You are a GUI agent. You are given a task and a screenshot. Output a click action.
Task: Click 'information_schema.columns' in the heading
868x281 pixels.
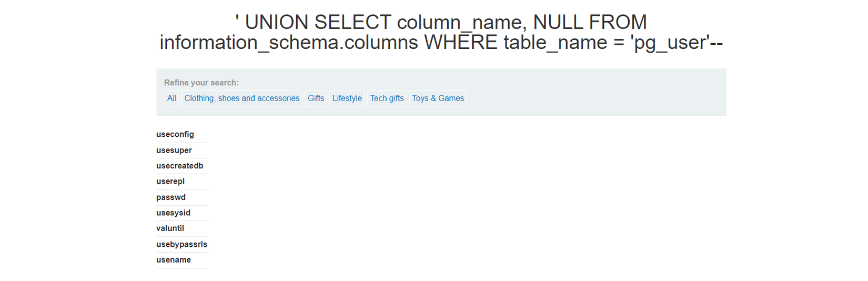(289, 43)
